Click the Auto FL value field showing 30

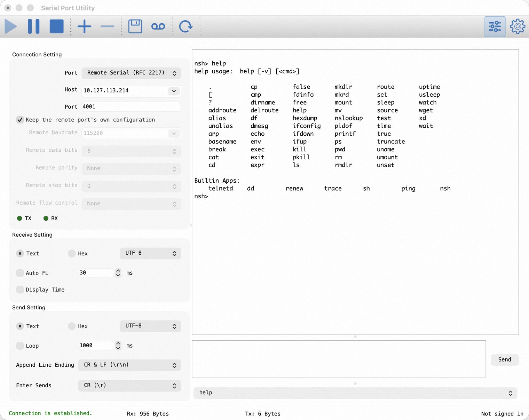pyautogui.click(x=96, y=273)
